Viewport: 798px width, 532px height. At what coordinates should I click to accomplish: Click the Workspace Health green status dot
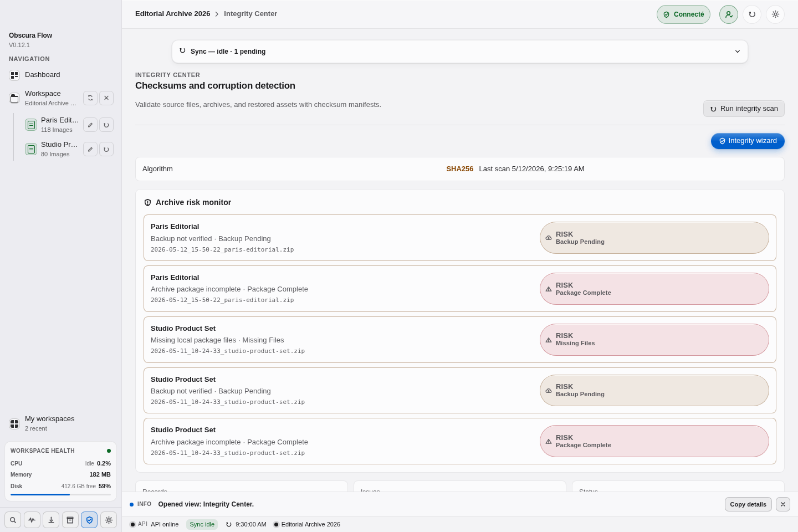click(x=109, y=451)
